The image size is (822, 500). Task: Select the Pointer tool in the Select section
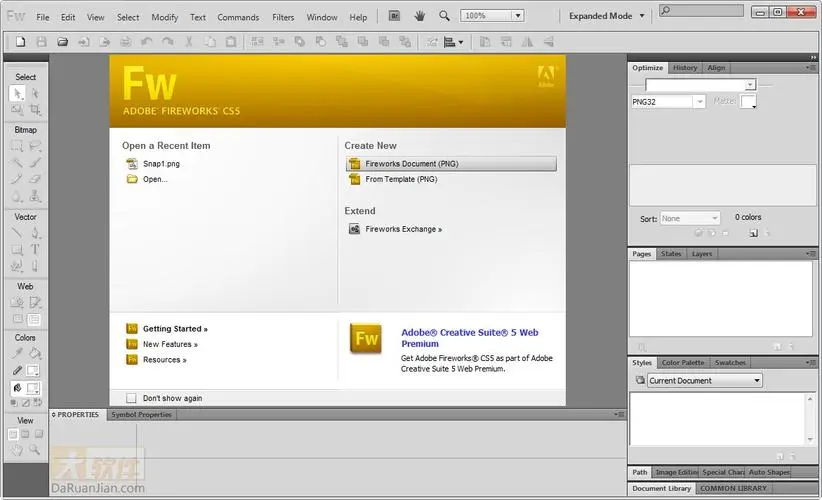[17, 93]
